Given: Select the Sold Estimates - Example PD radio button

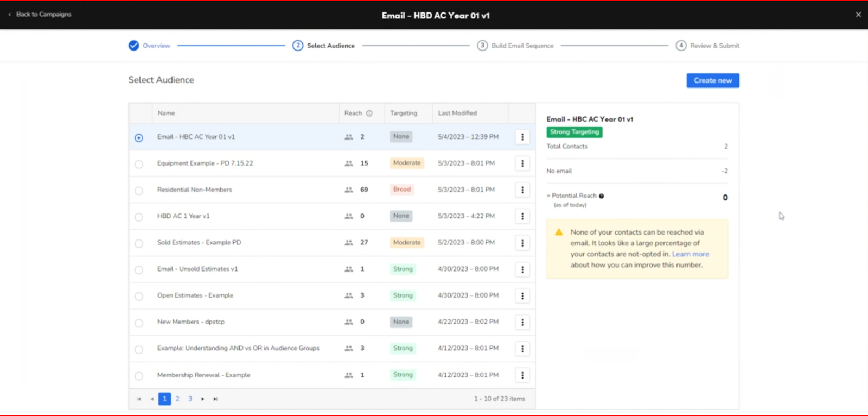Looking at the screenshot, I should (139, 243).
